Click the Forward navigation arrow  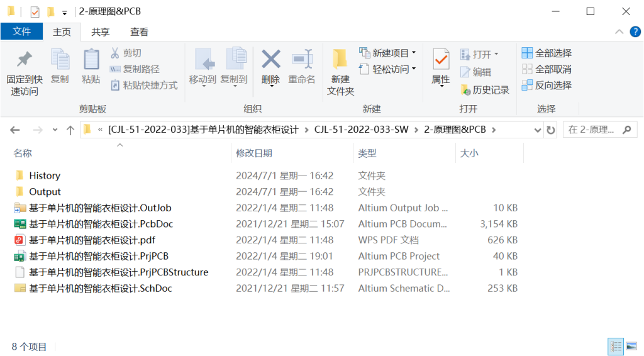(38, 130)
